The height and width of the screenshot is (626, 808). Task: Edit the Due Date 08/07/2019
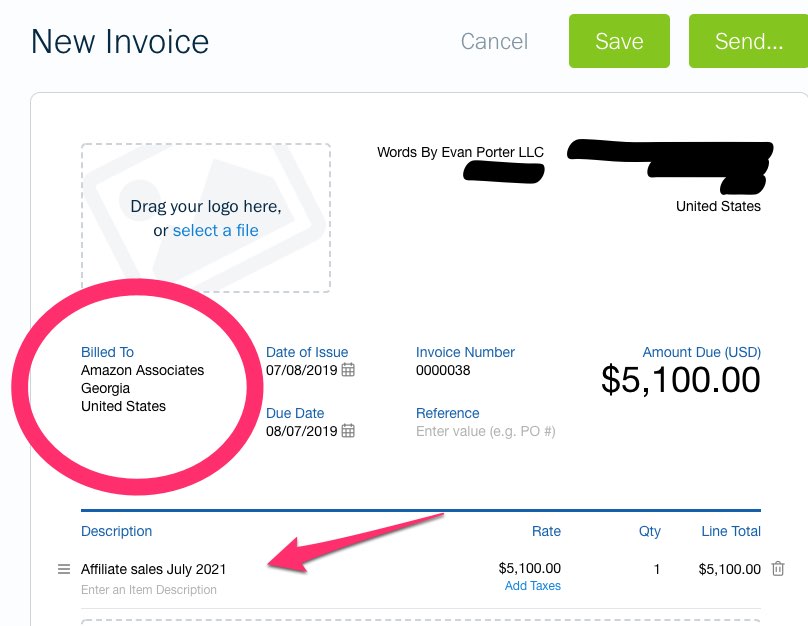click(301, 431)
